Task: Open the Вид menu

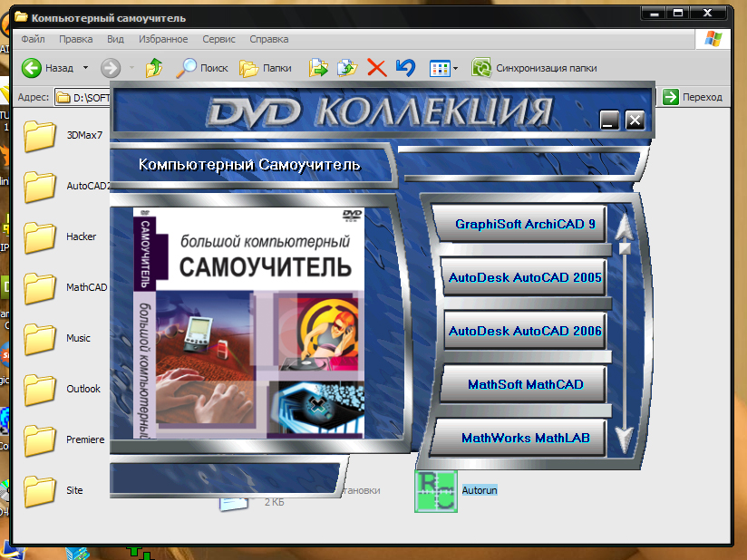Action: click(x=115, y=39)
